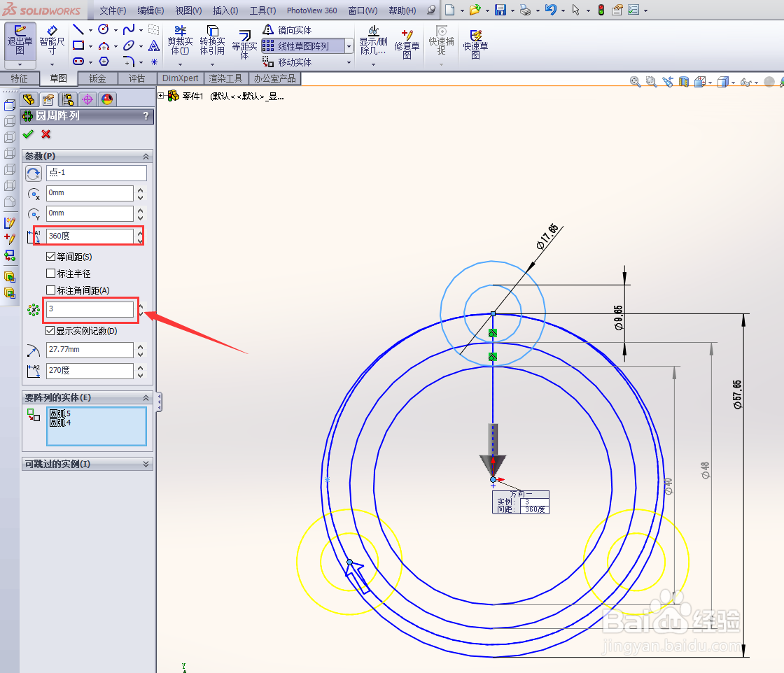Open the DimXpertManager tab icon
The width and height of the screenshot is (784, 673).
point(87,99)
